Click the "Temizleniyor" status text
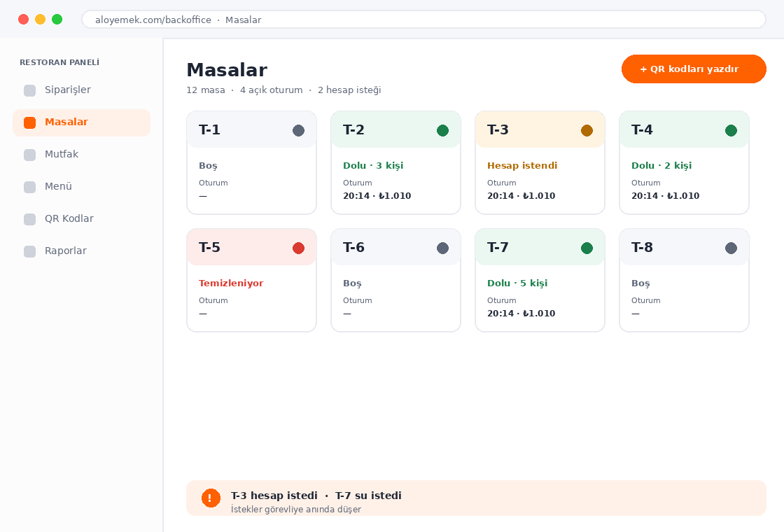 231,283
